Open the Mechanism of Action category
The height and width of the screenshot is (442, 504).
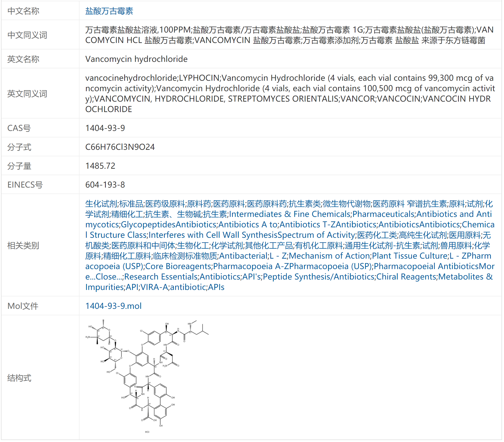329,256
